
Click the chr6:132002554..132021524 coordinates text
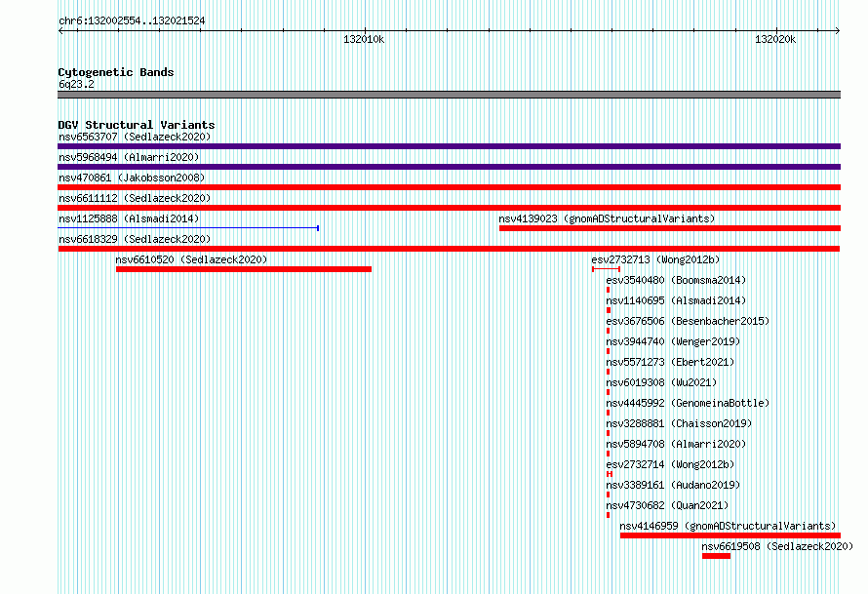coord(132,21)
